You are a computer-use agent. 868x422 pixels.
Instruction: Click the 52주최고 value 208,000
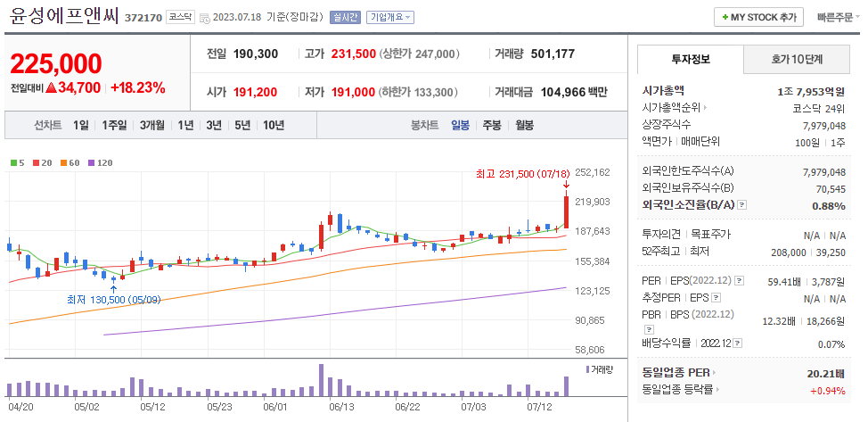coord(789,252)
